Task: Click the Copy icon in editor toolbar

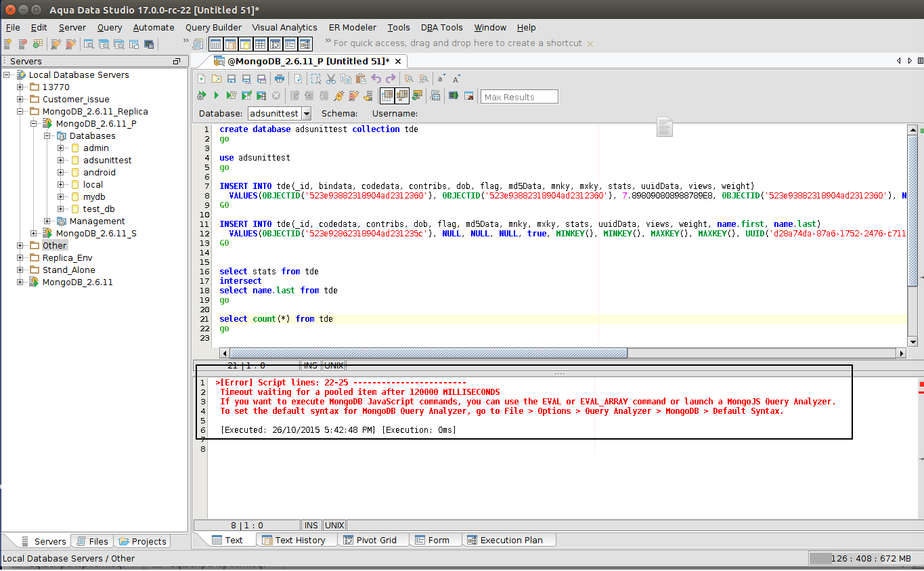Action: (x=346, y=79)
